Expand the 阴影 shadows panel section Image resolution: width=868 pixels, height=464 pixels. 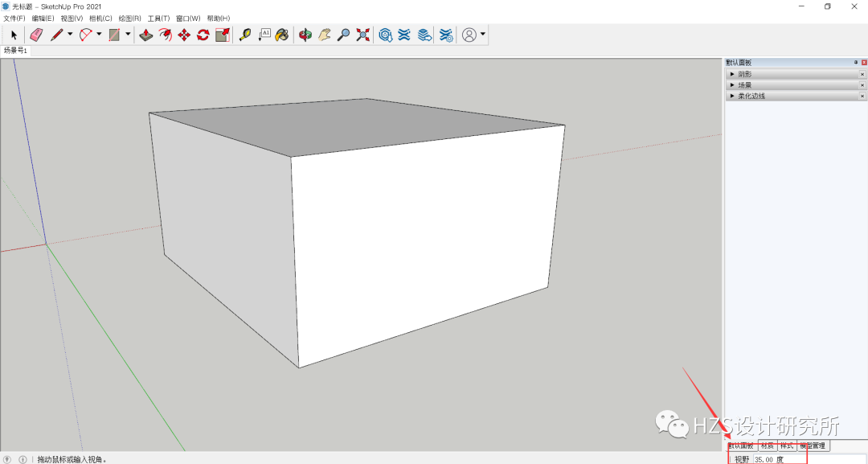coord(733,73)
